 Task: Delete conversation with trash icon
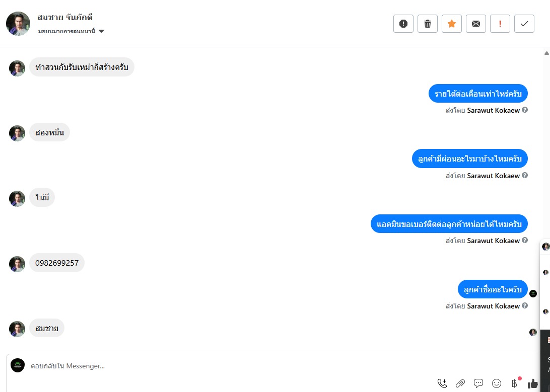click(x=428, y=24)
